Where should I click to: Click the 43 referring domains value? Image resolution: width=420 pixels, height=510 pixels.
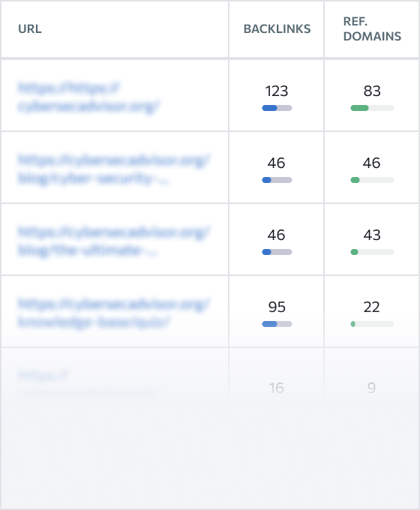[372, 235]
